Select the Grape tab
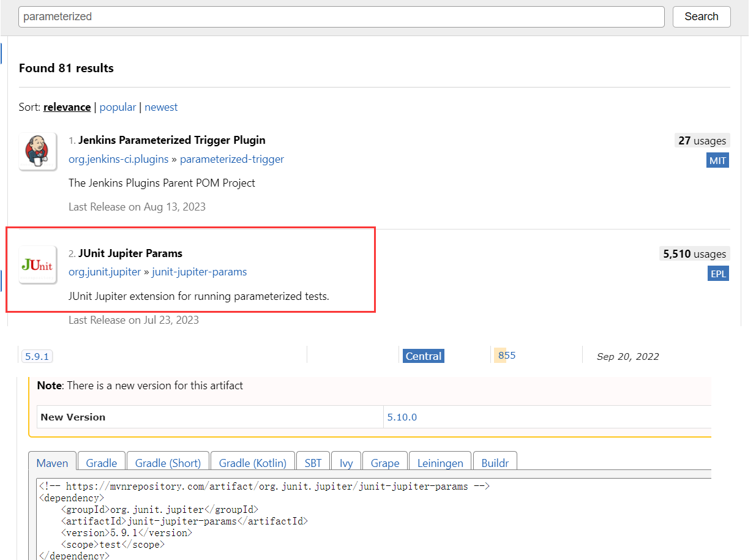Image resolution: width=756 pixels, height=560 pixels. coord(385,463)
